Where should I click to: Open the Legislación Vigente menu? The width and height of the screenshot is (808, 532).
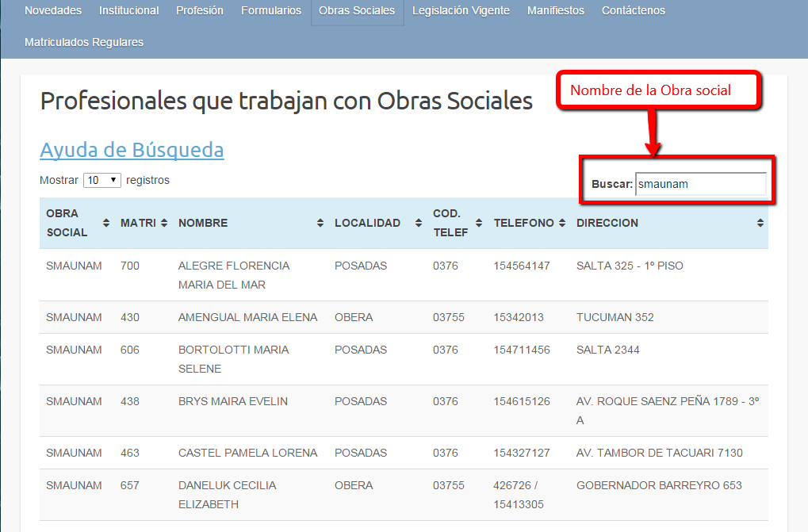point(461,10)
